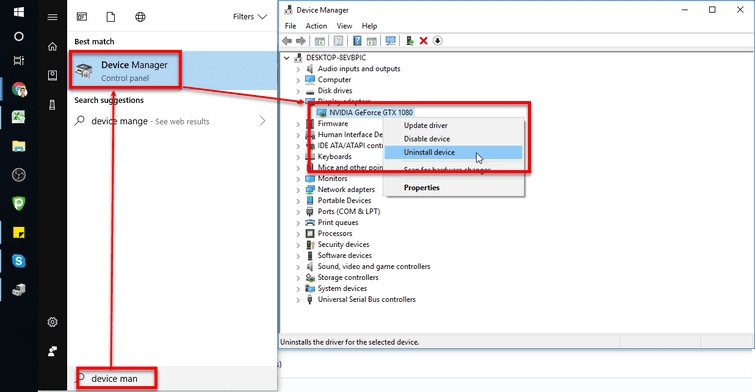Image resolution: width=755 pixels, height=392 pixels.
Task: Click the hamburger menu in search panel
Action: (52, 17)
